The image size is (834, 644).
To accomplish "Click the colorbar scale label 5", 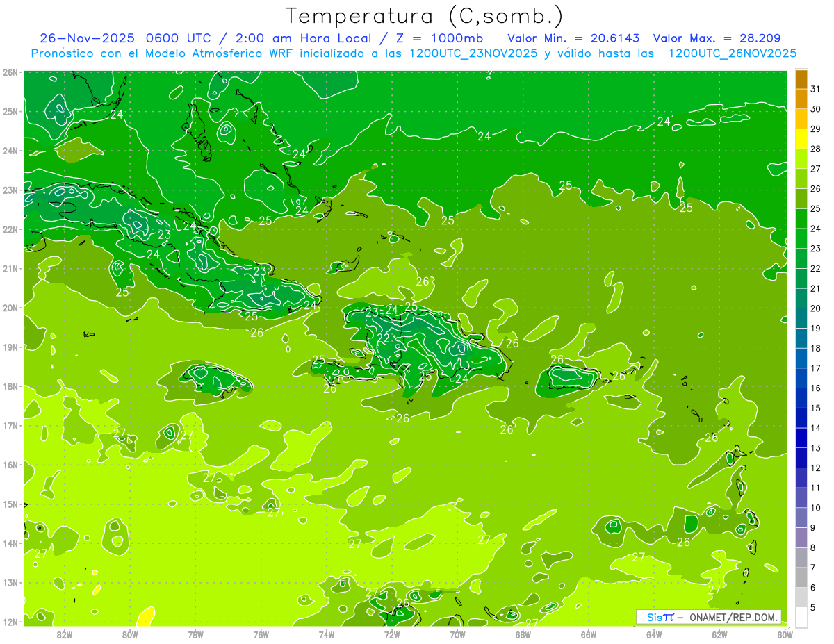I will [x=812, y=608].
